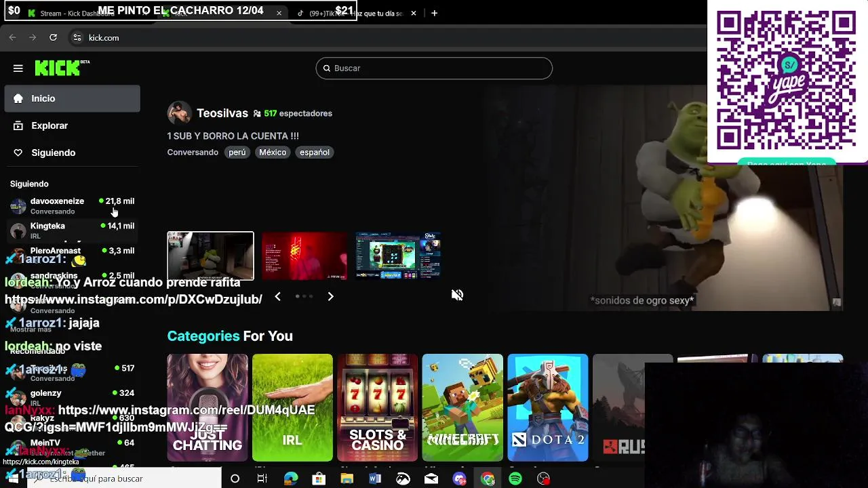Open the Slots & Casino category card
The height and width of the screenshot is (488, 868).
click(x=377, y=407)
